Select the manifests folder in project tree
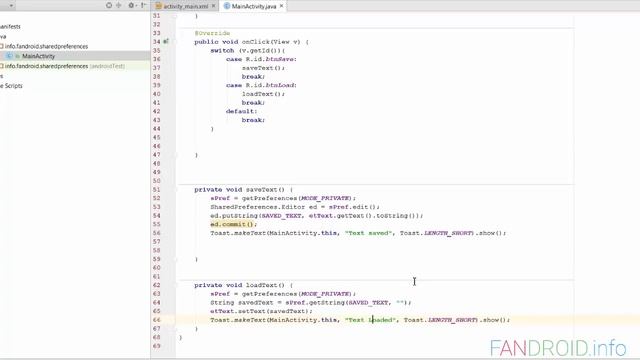 click(x=10, y=27)
